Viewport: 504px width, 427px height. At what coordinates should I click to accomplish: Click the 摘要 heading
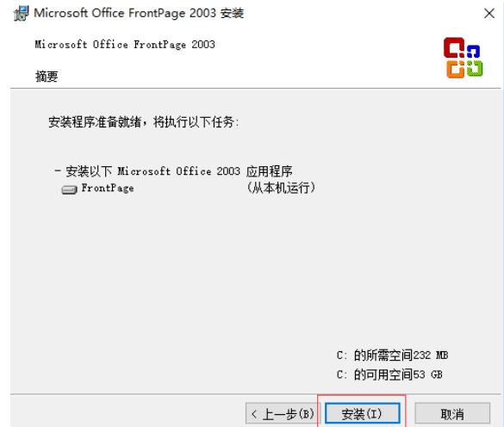click(47, 77)
